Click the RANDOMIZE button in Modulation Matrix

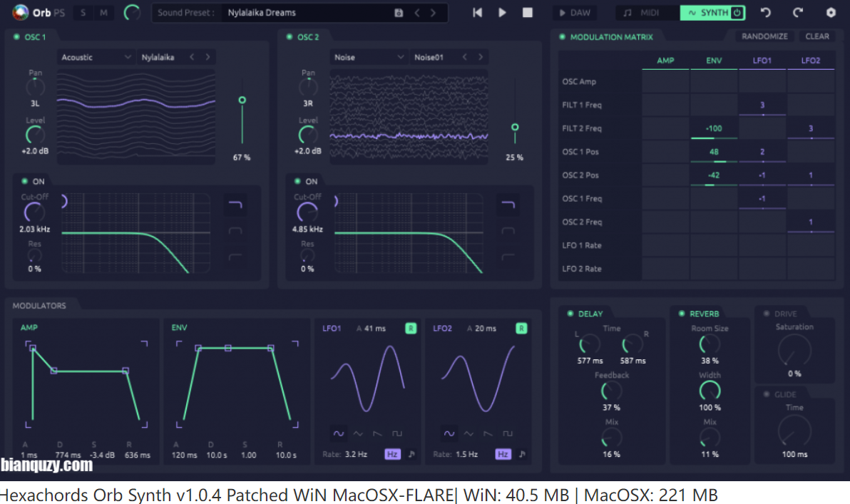(764, 36)
